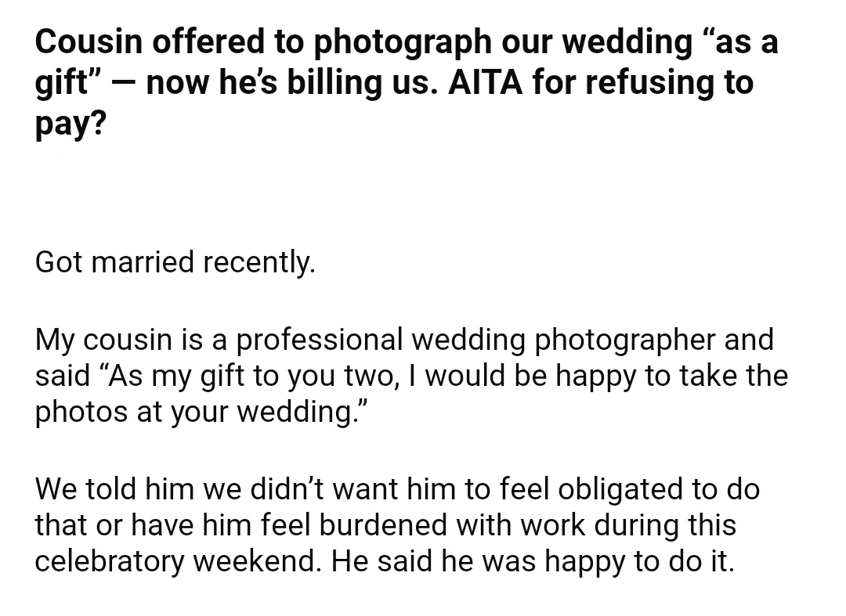
Task: Click the word "AITA" in the title
Action: point(485,82)
